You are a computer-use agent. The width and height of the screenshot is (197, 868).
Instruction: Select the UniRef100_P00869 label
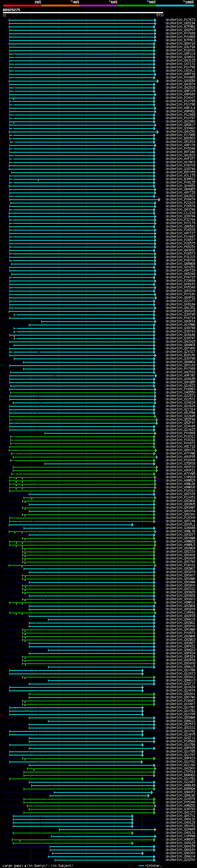(180, 37)
